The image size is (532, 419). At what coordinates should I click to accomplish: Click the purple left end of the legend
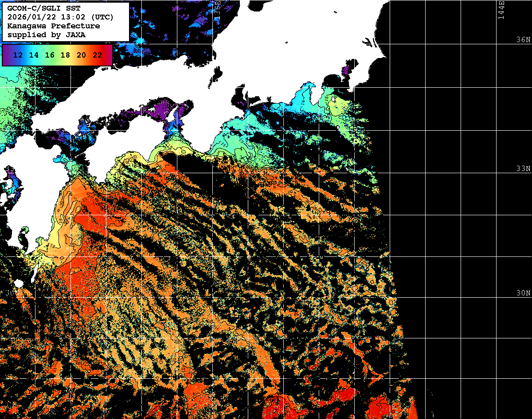pyautogui.click(x=6, y=55)
